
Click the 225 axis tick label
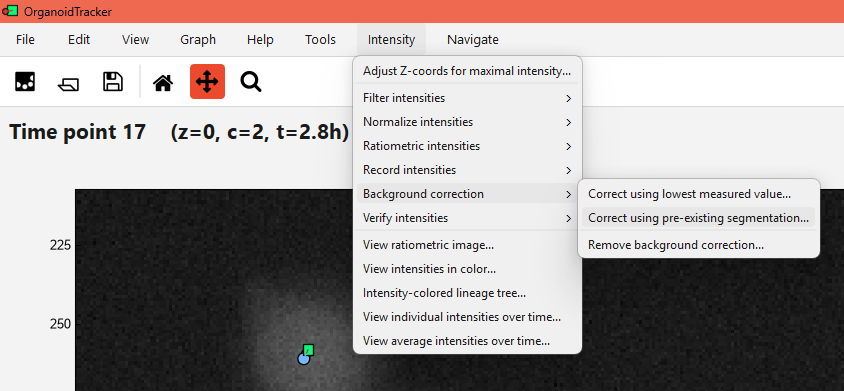click(x=60, y=245)
